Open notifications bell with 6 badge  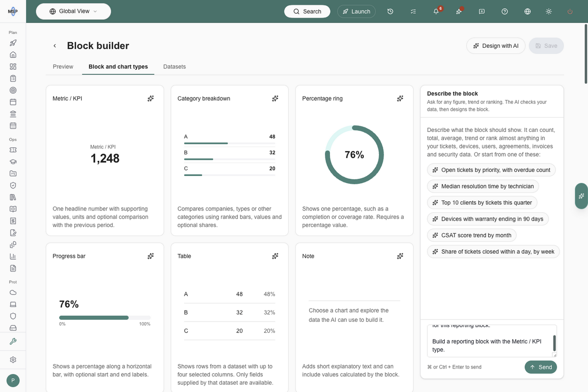click(436, 11)
